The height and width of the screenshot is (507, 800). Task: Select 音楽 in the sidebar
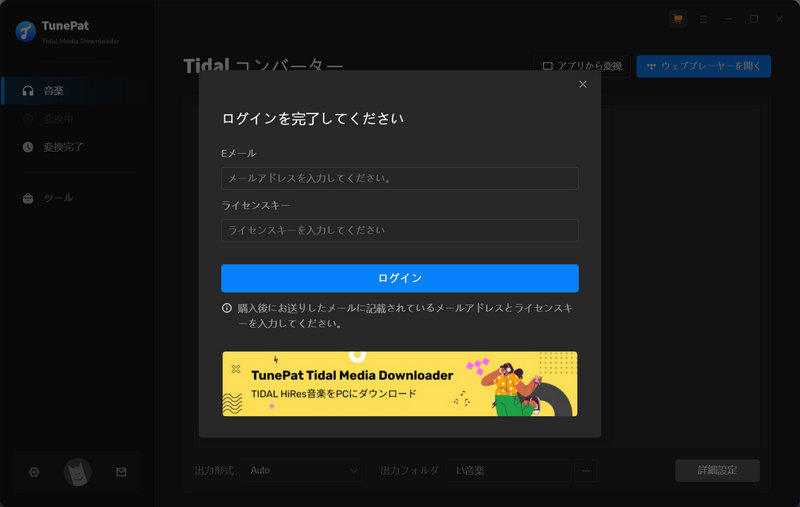tap(74, 91)
